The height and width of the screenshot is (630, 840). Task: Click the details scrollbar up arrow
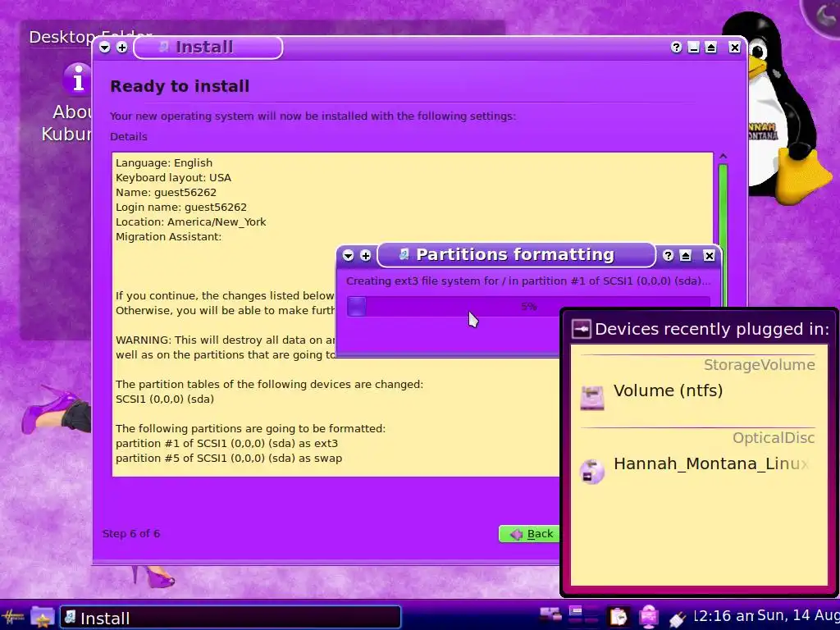[723, 157]
